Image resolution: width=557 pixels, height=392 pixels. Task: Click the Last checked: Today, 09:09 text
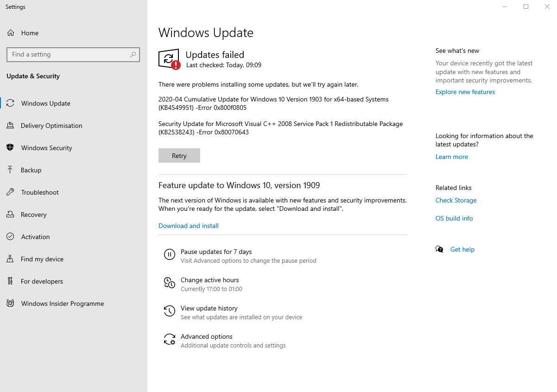coord(224,65)
